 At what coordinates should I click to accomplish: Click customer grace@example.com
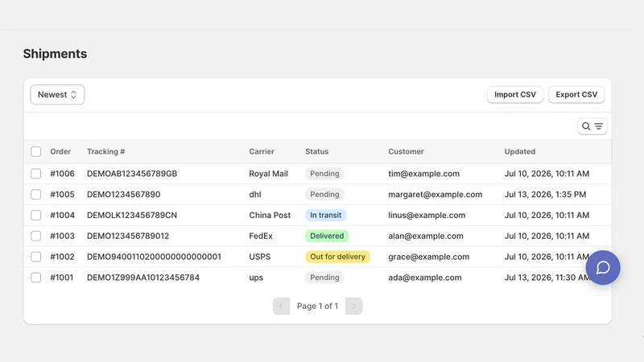[x=429, y=257]
